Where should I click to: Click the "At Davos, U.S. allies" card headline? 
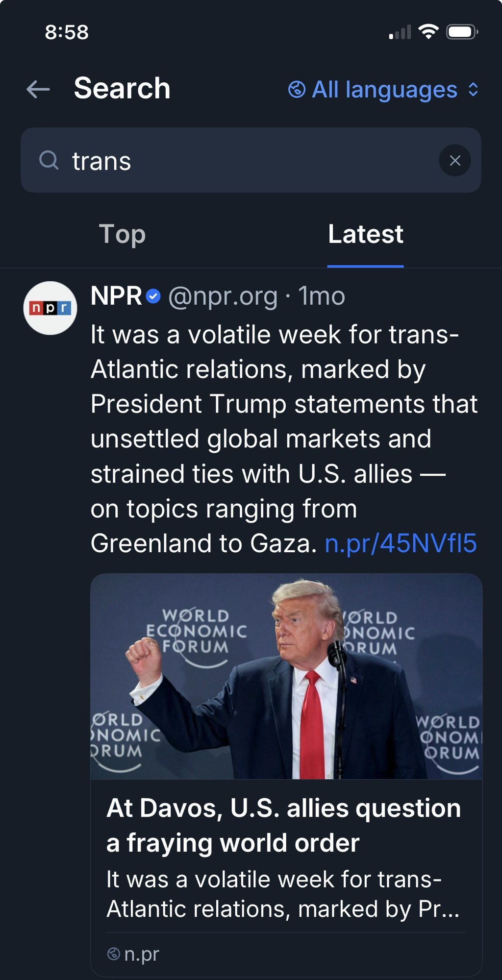click(283, 825)
